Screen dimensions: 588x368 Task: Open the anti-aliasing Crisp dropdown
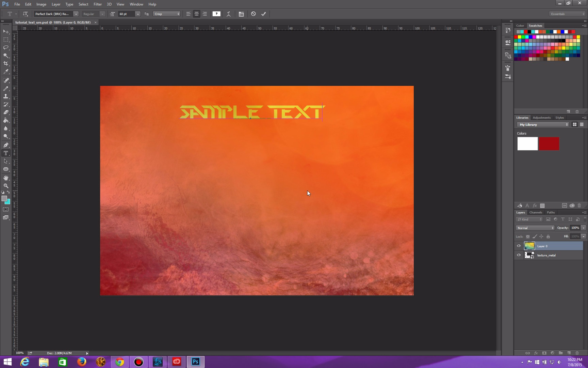click(167, 14)
